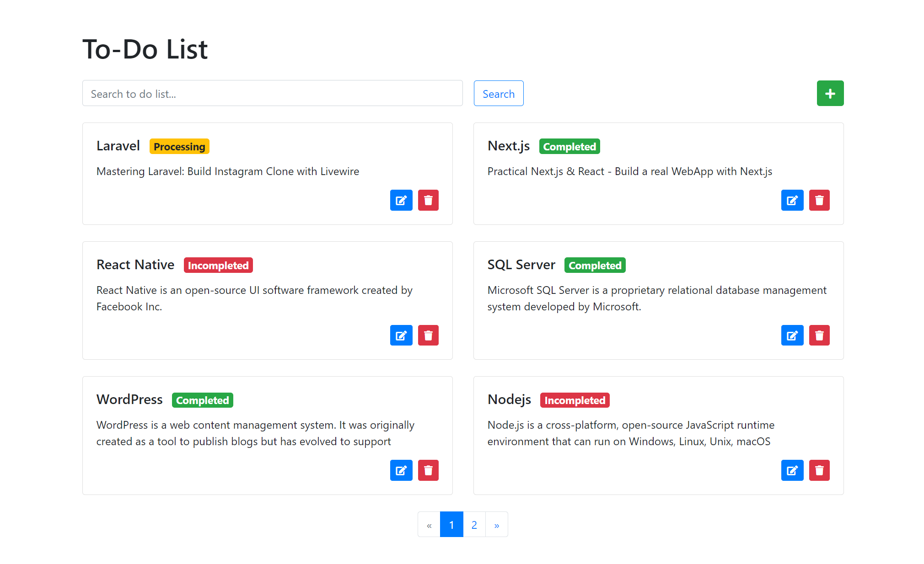Go to pagination page 2
This screenshot has height=564, width=924.
(x=474, y=525)
